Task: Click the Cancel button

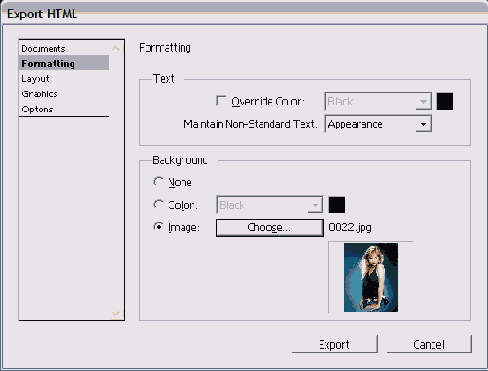Action: pyautogui.click(x=429, y=344)
